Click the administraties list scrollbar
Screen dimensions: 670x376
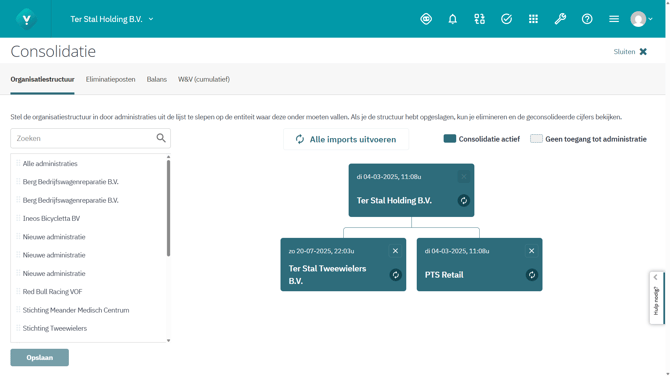[x=168, y=208]
